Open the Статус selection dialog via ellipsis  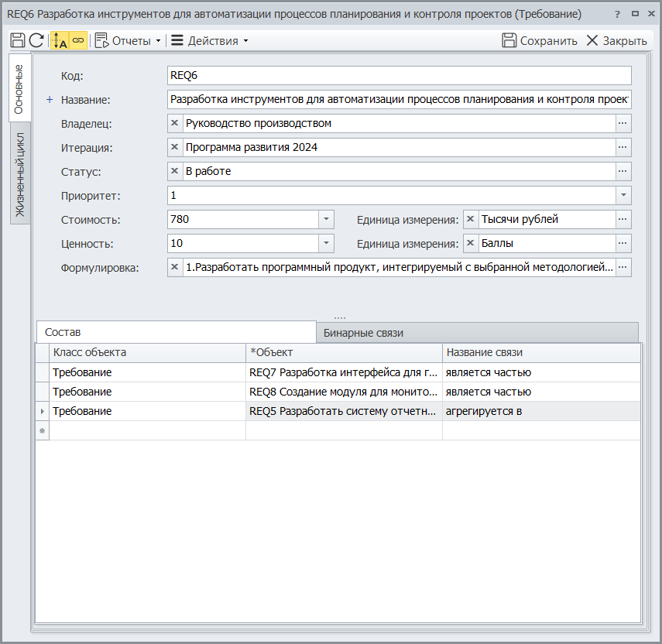pos(623,171)
